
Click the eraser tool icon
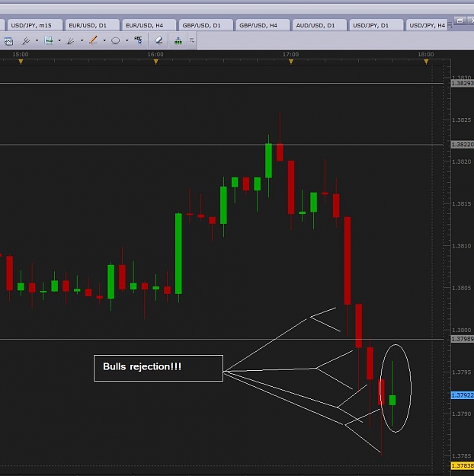click(159, 40)
